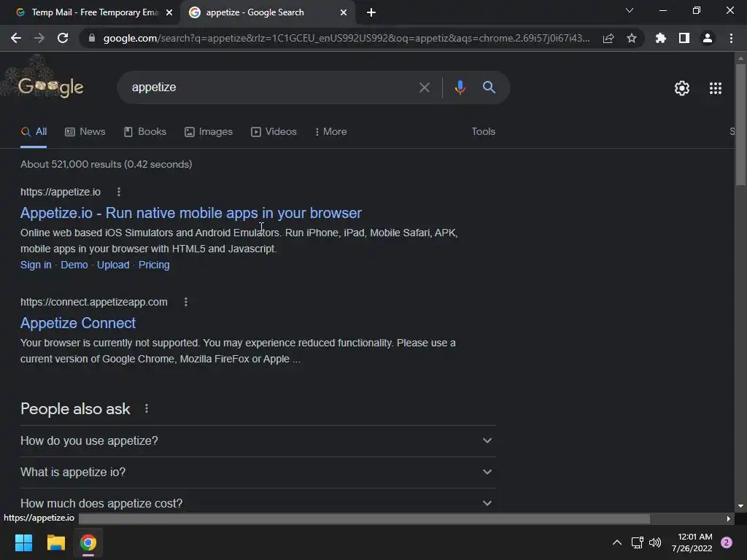The image size is (747, 560).
Task: Open more options for connect.appetizeapp.com result
Action: [186, 302]
